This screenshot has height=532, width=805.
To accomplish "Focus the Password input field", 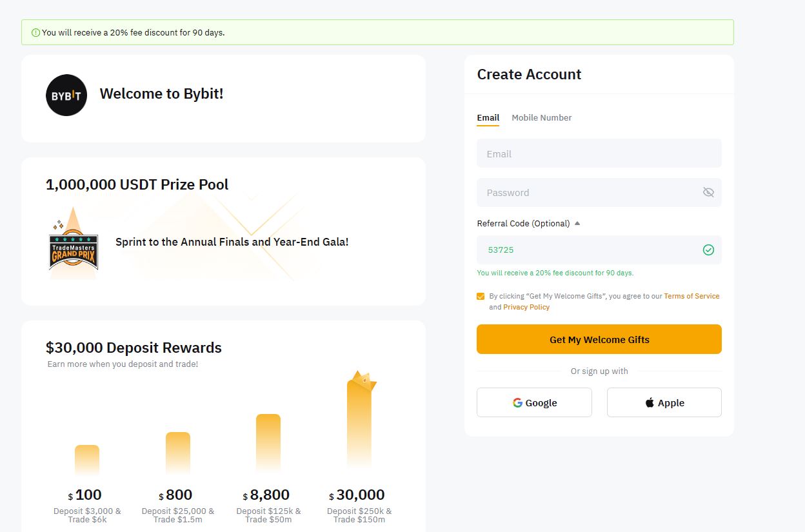I will 599,192.
